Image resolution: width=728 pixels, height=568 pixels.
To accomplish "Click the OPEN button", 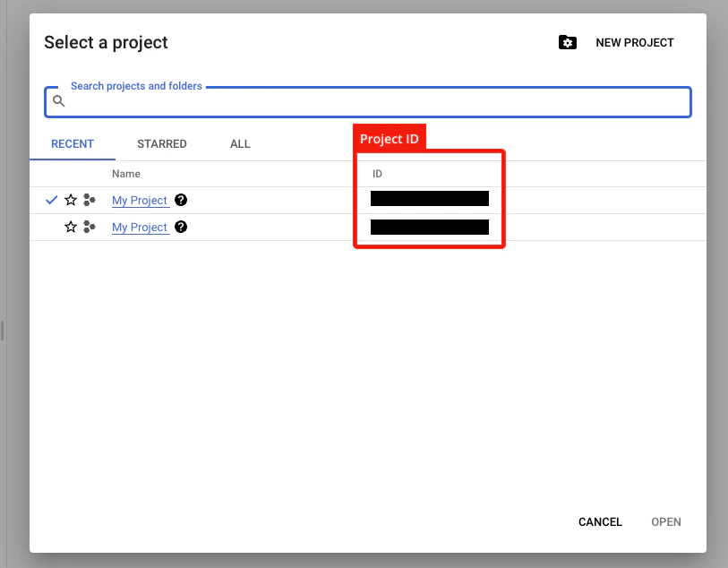I will 666,522.
